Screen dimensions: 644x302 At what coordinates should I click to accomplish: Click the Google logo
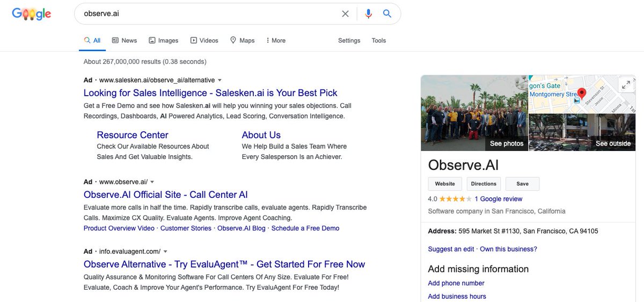32,15
